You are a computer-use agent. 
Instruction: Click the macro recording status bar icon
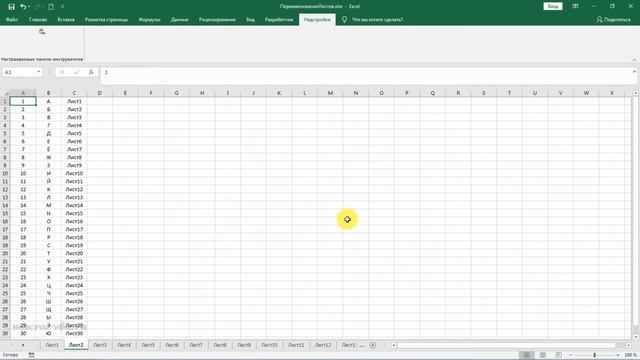click(31, 355)
